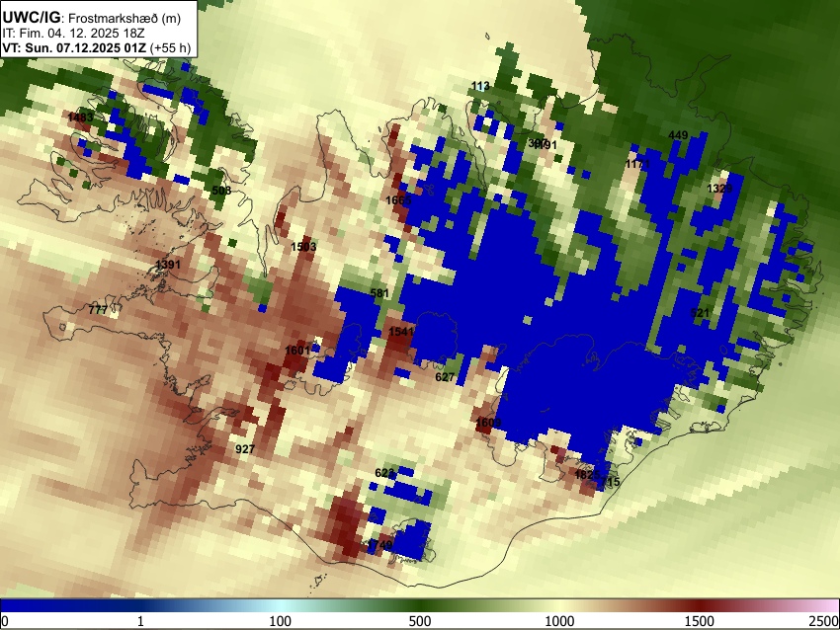This screenshot has width=840, height=630.
Task: Click the '(+55 h)' forecast offset text
Action: point(170,47)
